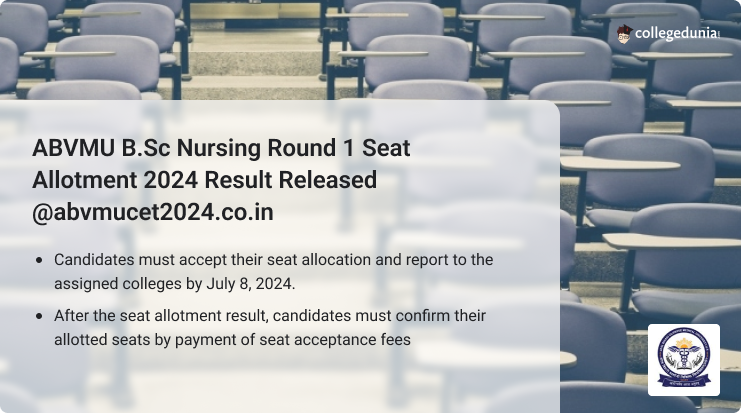Click the ribbon banner beneath the emblem
Screen dimensions: 741x413
(684, 381)
